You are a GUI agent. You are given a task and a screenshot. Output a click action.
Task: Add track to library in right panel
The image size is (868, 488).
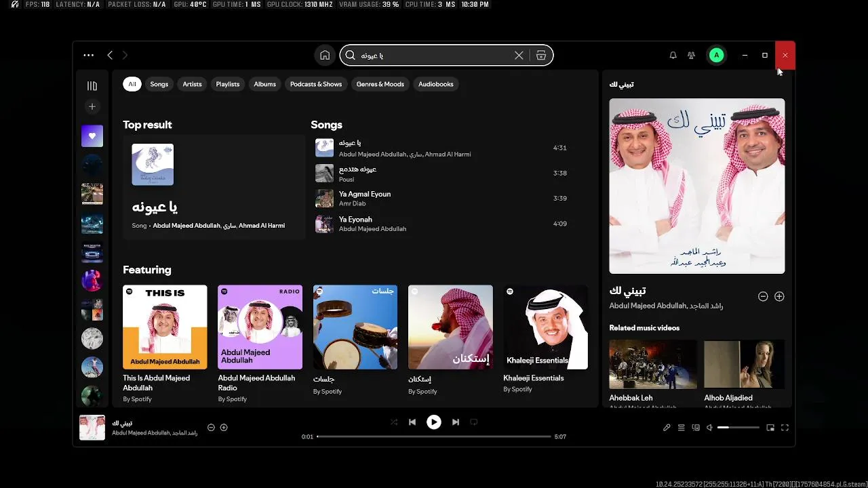tap(779, 297)
